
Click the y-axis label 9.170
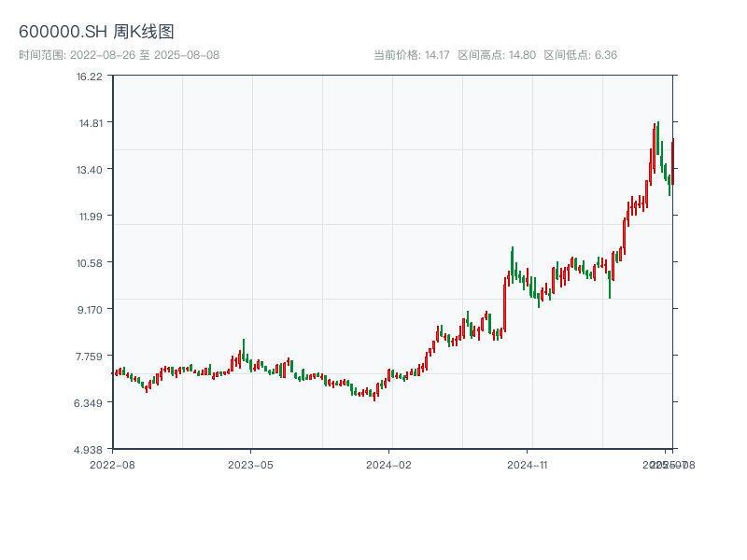click(x=90, y=310)
